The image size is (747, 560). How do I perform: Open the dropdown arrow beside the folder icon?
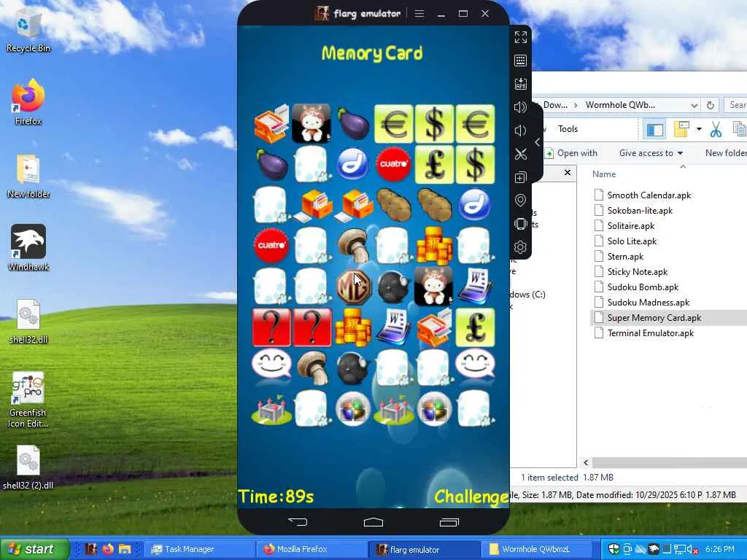click(699, 129)
